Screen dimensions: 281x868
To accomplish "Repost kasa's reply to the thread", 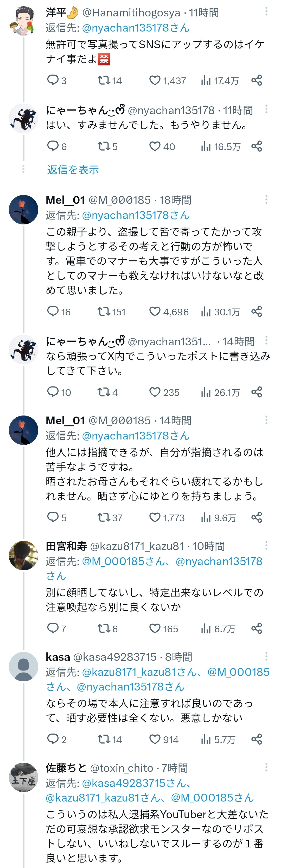I will pyautogui.click(x=103, y=739).
